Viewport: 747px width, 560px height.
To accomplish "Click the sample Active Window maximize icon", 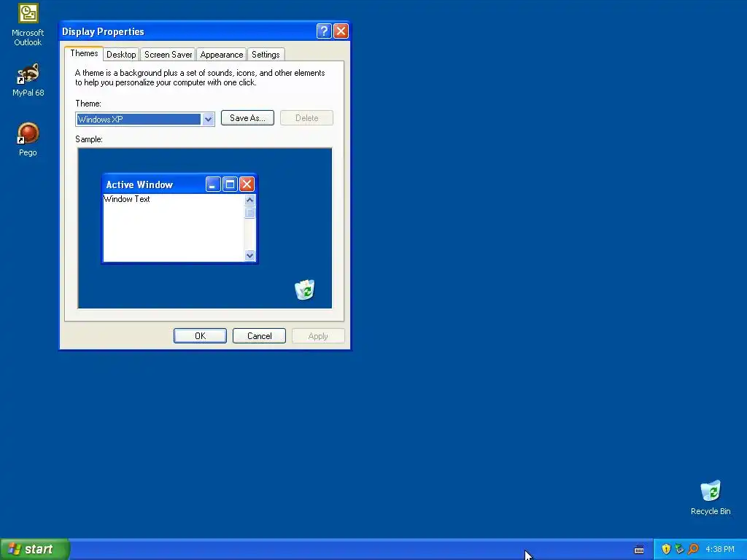I will click(x=230, y=184).
